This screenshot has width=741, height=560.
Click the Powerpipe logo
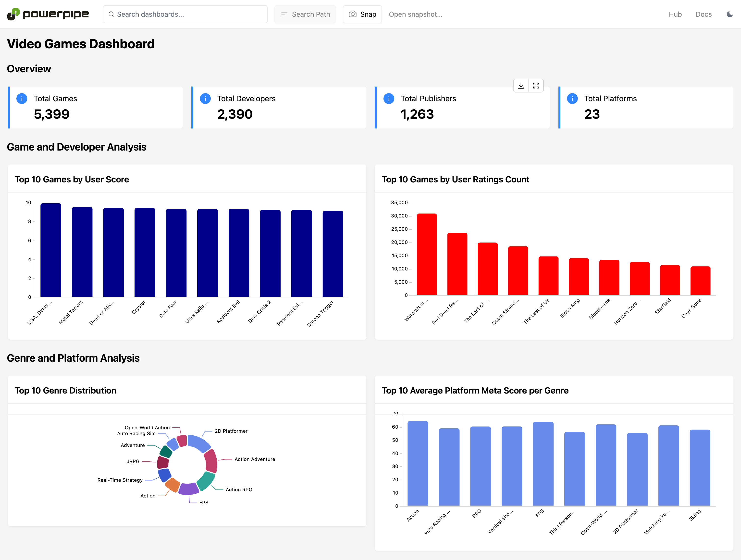pyautogui.click(x=48, y=14)
